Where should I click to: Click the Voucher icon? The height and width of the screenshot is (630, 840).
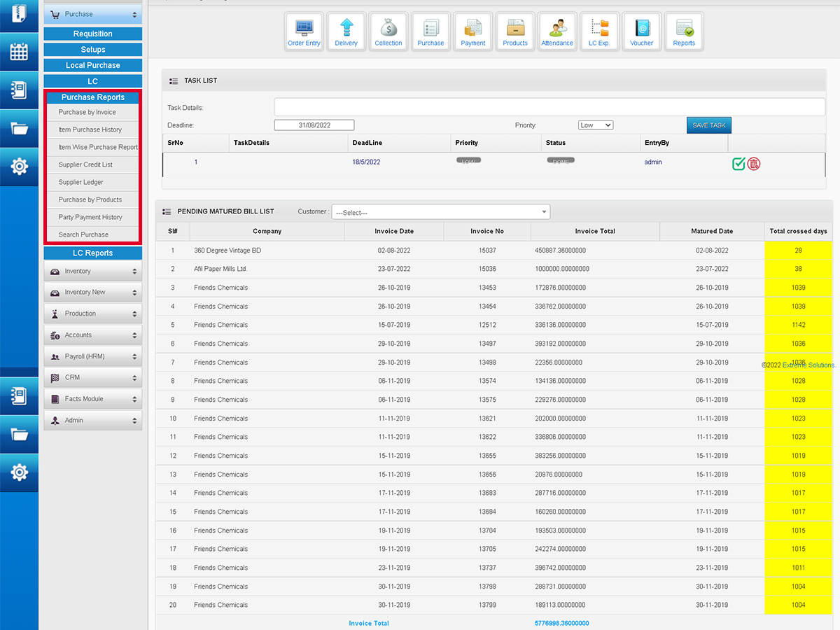[x=641, y=31]
